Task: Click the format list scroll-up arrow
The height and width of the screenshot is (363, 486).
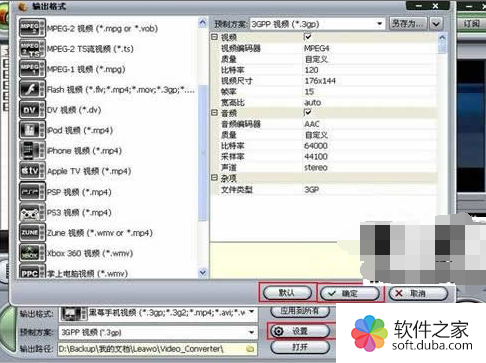Action: click(x=202, y=23)
